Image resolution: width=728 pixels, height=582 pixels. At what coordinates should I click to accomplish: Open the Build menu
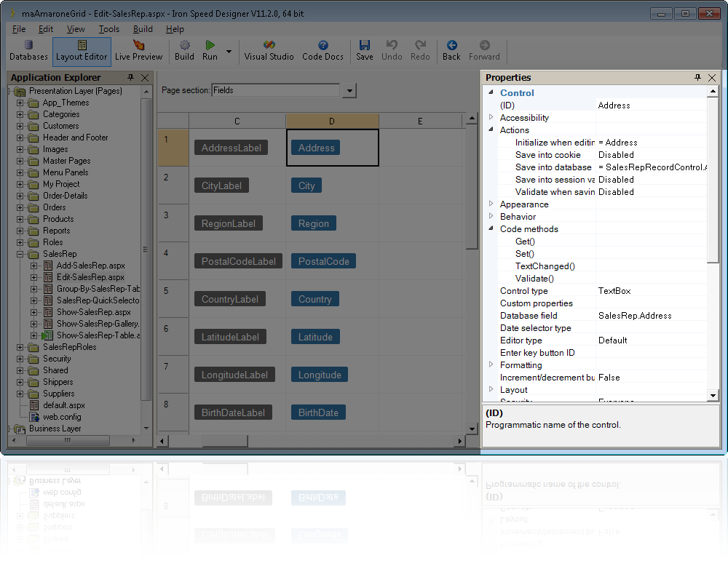143,29
